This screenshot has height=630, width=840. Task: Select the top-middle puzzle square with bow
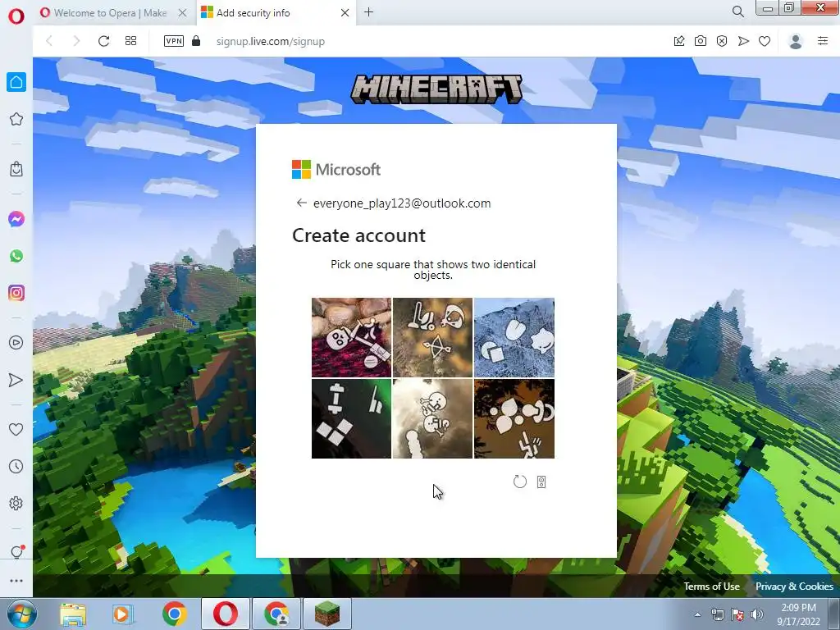pyautogui.click(x=433, y=337)
